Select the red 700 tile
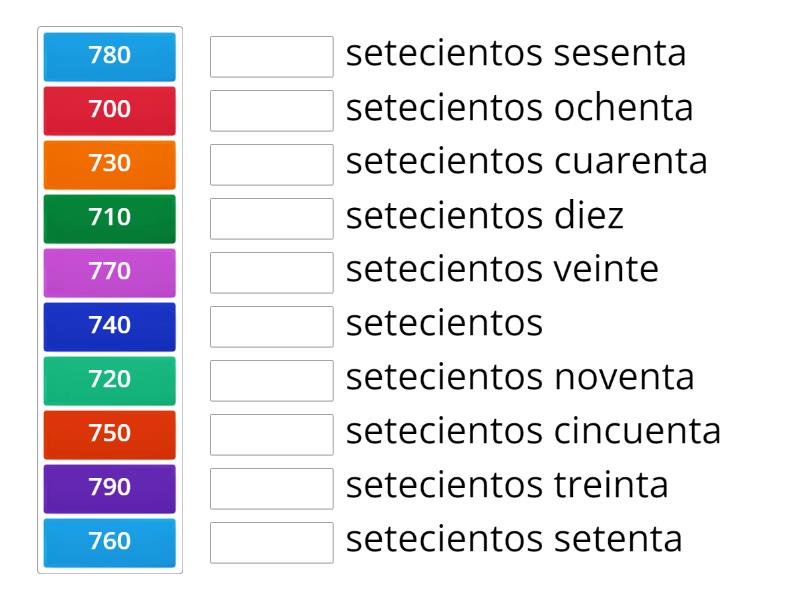Image resolution: width=800 pixels, height=600 pixels. [x=108, y=111]
